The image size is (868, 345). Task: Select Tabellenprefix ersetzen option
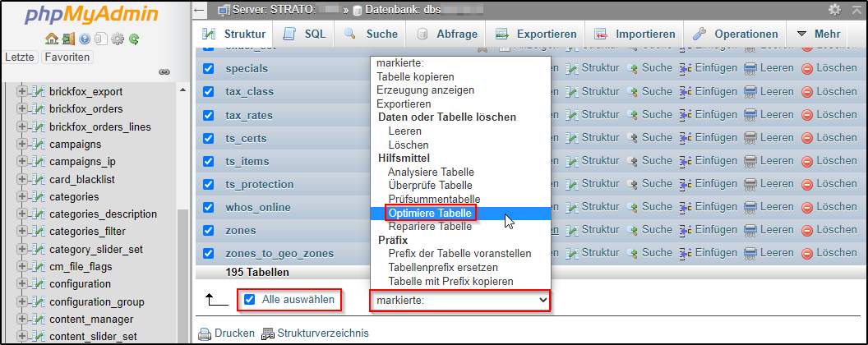coord(460,268)
